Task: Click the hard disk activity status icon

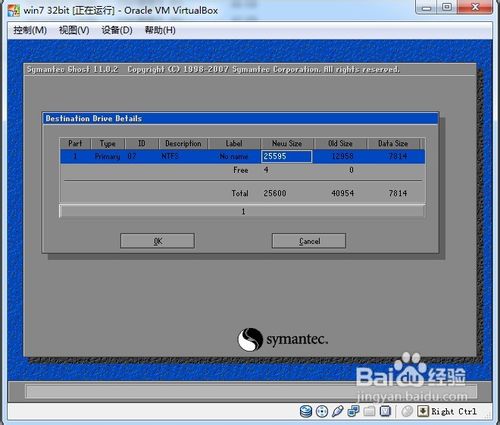Action: point(306,411)
